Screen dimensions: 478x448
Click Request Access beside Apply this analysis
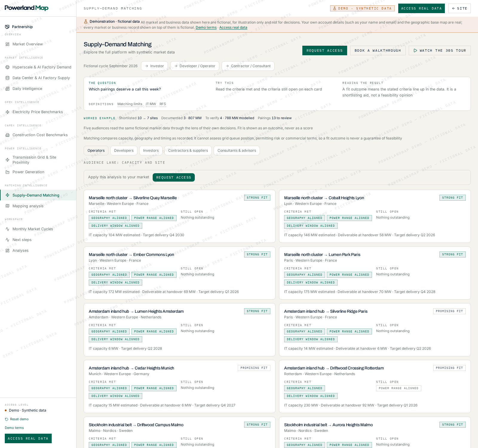tap(174, 177)
